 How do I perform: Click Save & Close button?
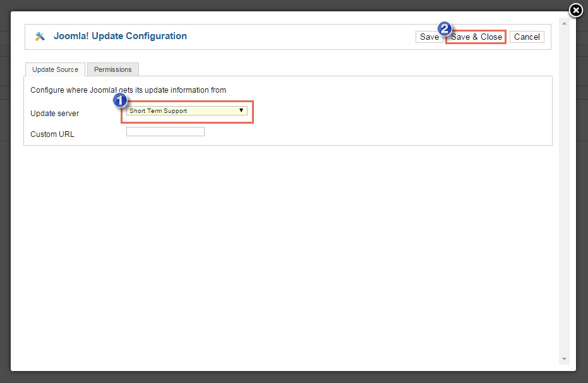pos(476,37)
